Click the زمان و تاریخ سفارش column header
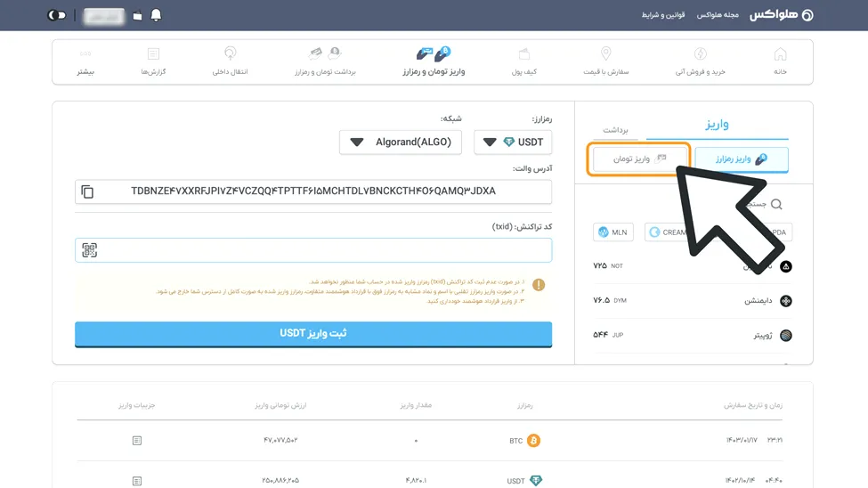This screenshot has height=488, width=868. click(753, 405)
